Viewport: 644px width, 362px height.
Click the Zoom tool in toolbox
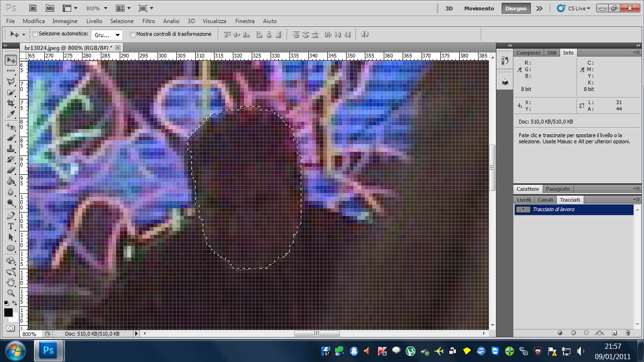coord(11,293)
